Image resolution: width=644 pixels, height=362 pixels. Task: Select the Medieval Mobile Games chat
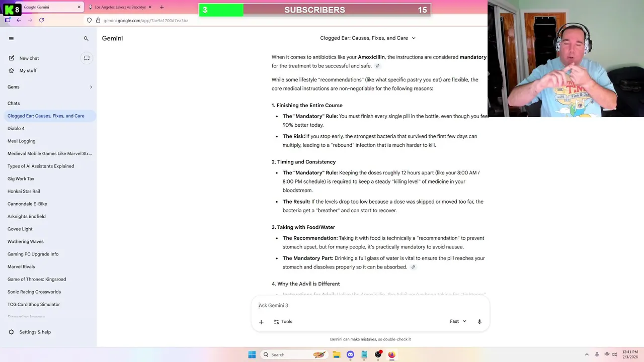tap(49, 153)
